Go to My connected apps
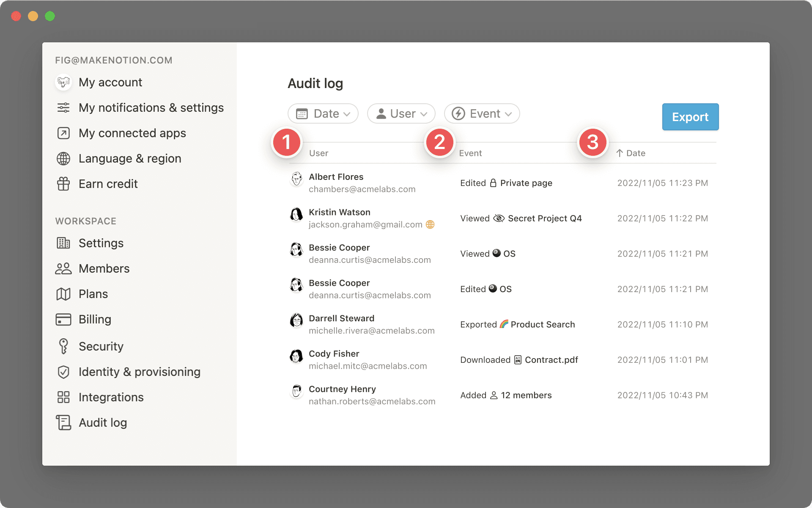Viewport: 812px width, 508px height. point(132,133)
